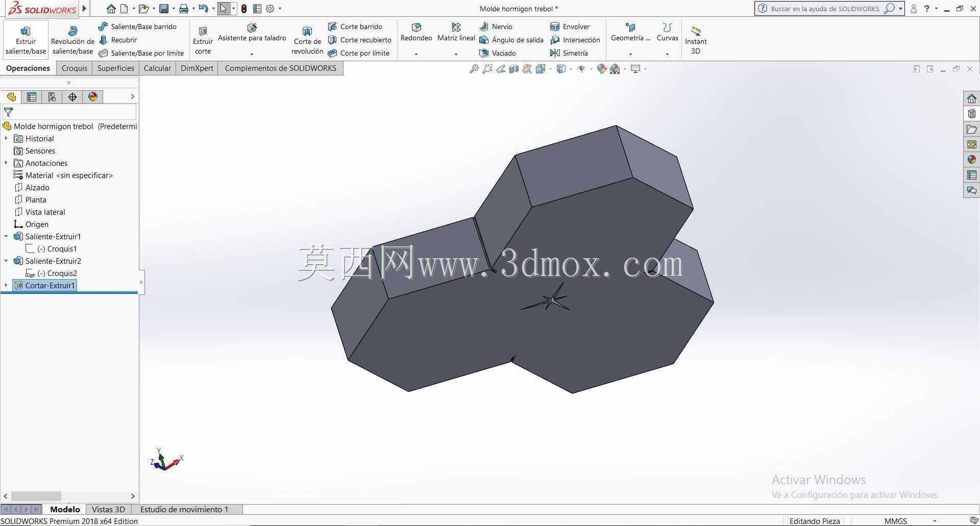Activate the Extruir corte tool
Image resolution: width=980 pixels, height=526 pixels.
[x=203, y=40]
